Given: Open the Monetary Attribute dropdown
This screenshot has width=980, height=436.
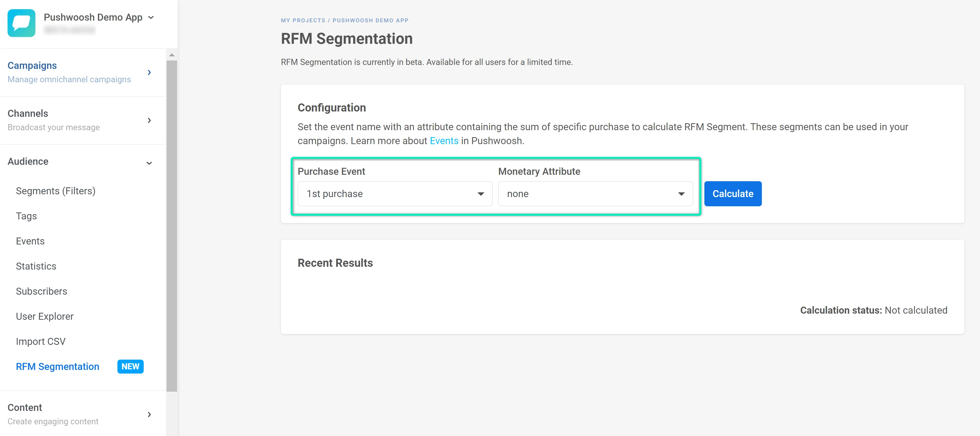Looking at the screenshot, I should (x=595, y=194).
